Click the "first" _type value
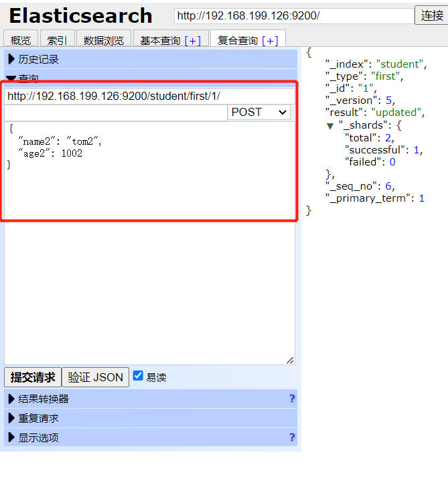Viewport: 448px width, 477px height. tap(385, 76)
